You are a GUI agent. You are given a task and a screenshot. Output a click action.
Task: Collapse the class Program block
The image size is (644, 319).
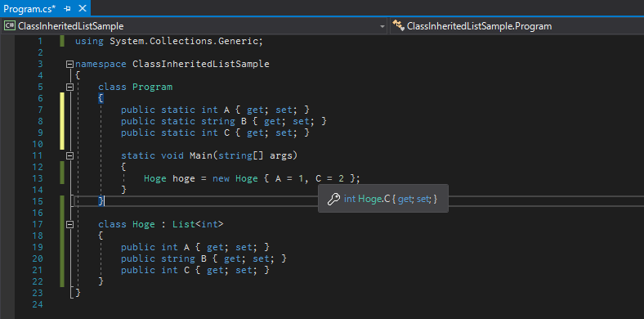(69, 88)
